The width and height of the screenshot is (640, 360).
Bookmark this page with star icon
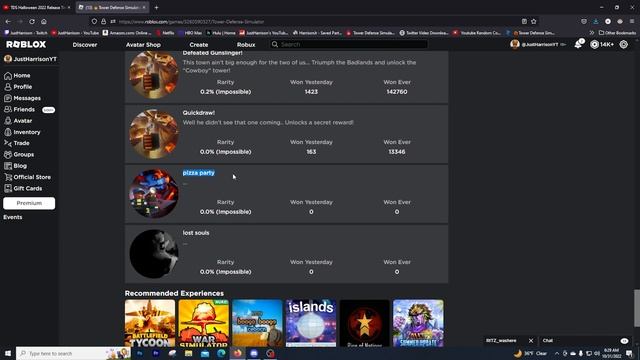[533, 21]
